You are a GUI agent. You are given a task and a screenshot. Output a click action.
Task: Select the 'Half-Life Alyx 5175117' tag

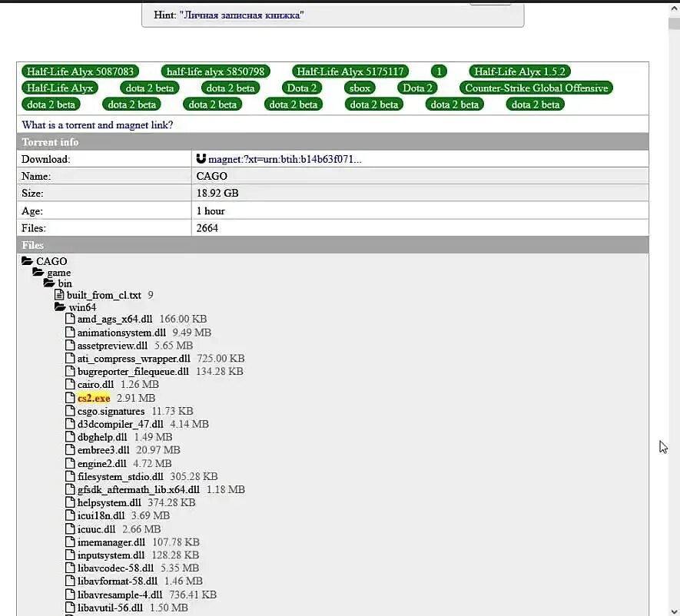pos(350,71)
